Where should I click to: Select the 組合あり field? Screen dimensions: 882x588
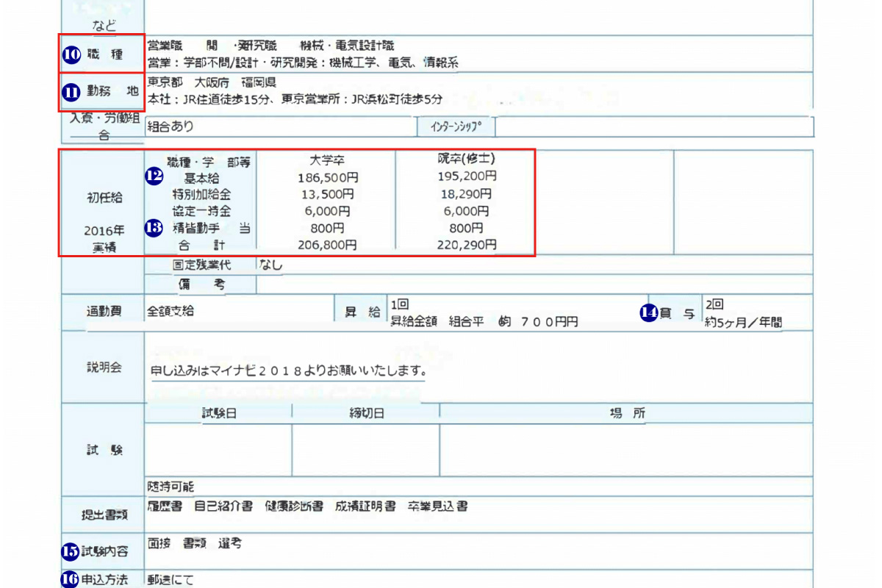279,126
